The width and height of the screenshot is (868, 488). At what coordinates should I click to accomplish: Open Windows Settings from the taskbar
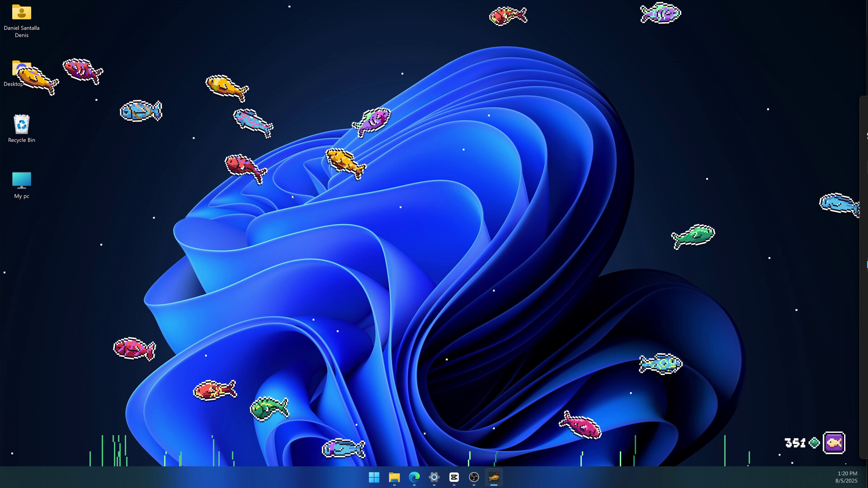tap(434, 477)
